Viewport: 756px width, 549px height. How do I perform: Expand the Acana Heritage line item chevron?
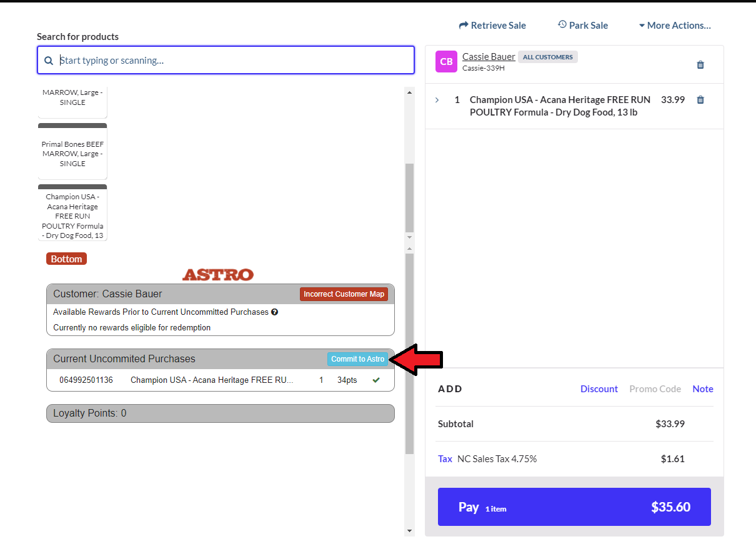437,100
